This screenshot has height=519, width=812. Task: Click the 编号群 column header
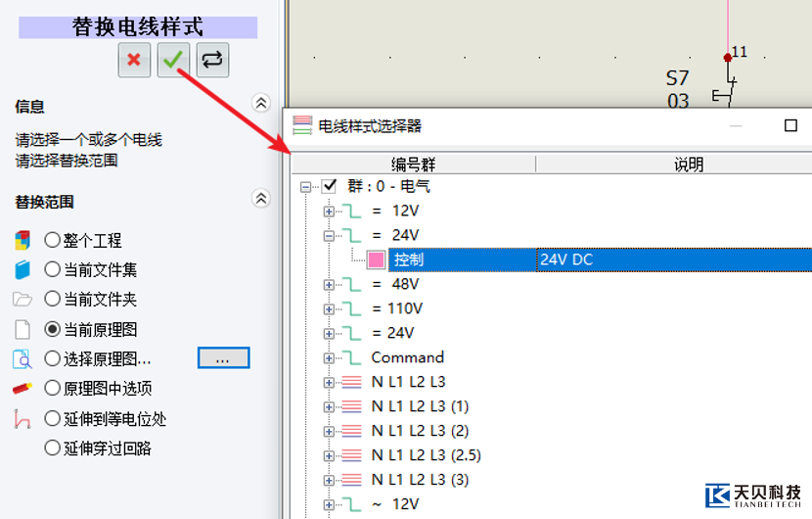point(413,165)
